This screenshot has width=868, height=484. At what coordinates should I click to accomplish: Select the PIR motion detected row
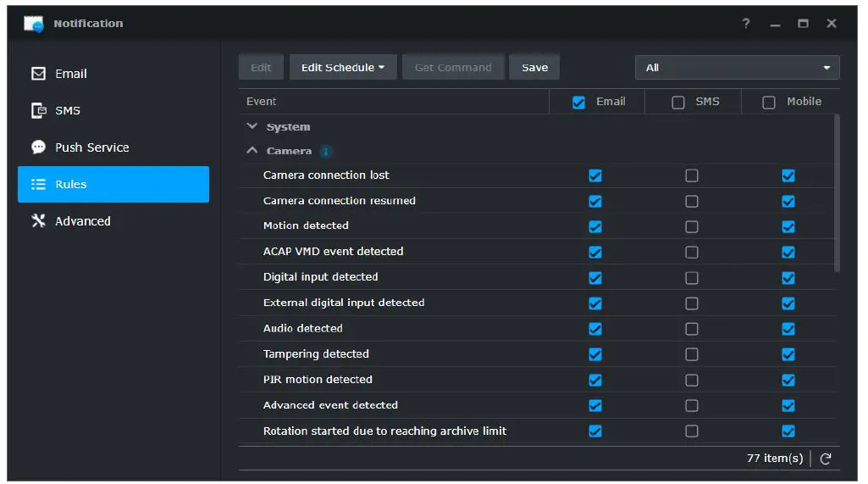point(536,380)
